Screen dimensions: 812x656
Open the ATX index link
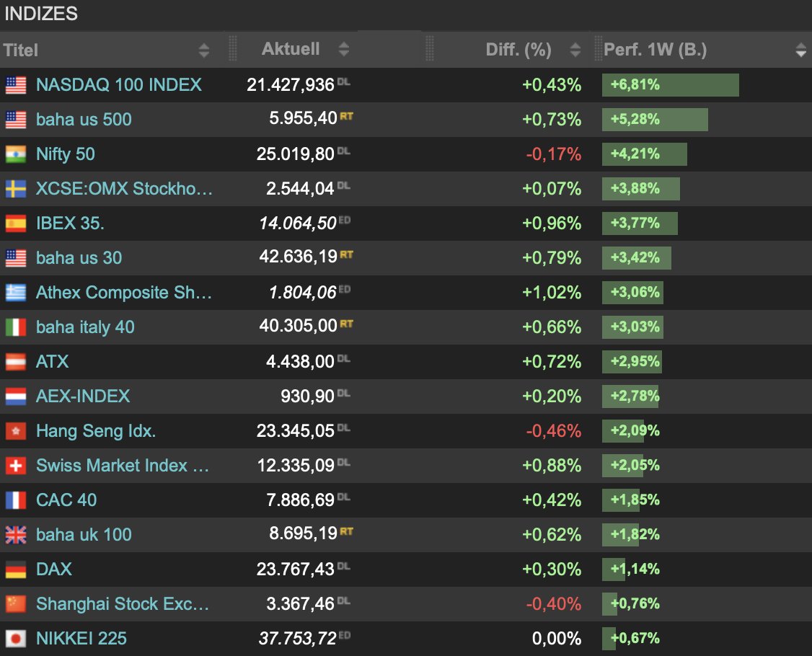point(52,362)
